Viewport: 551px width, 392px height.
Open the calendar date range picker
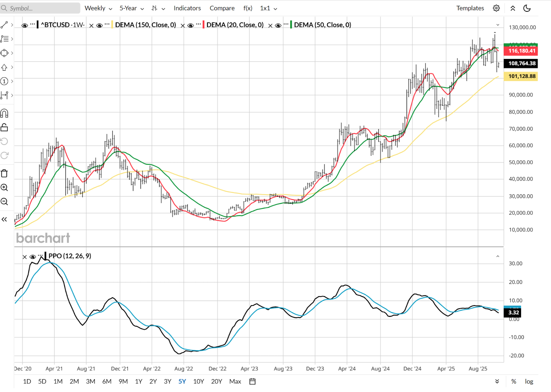pos(252,381)
